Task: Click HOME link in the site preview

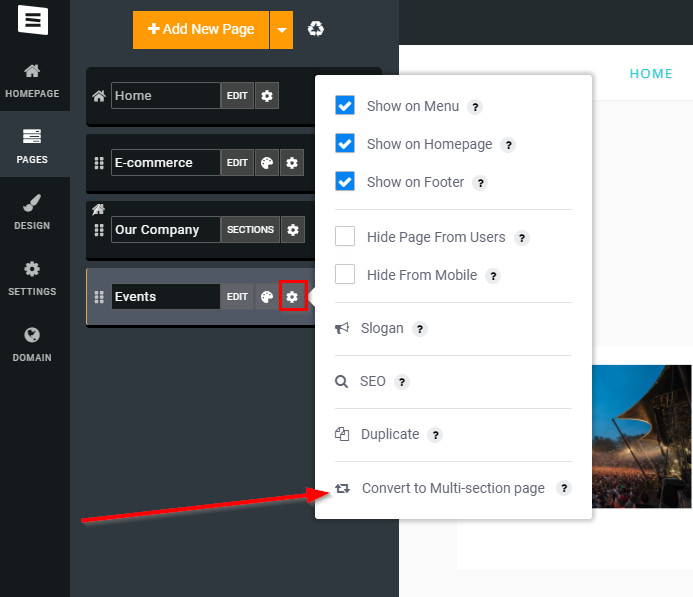Action: [651, 74]
